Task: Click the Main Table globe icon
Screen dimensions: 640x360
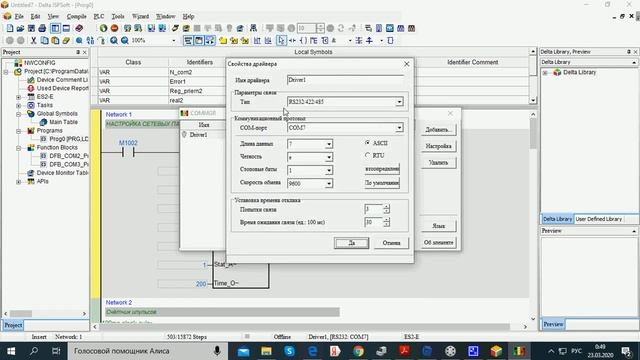Action: click(43, 122)
